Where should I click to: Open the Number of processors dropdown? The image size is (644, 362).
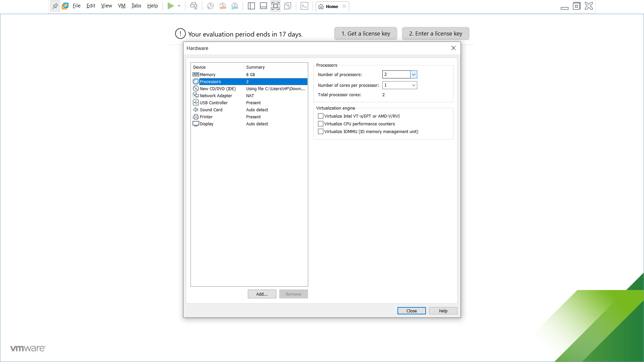pyautogui.click(x=414, y=74)
